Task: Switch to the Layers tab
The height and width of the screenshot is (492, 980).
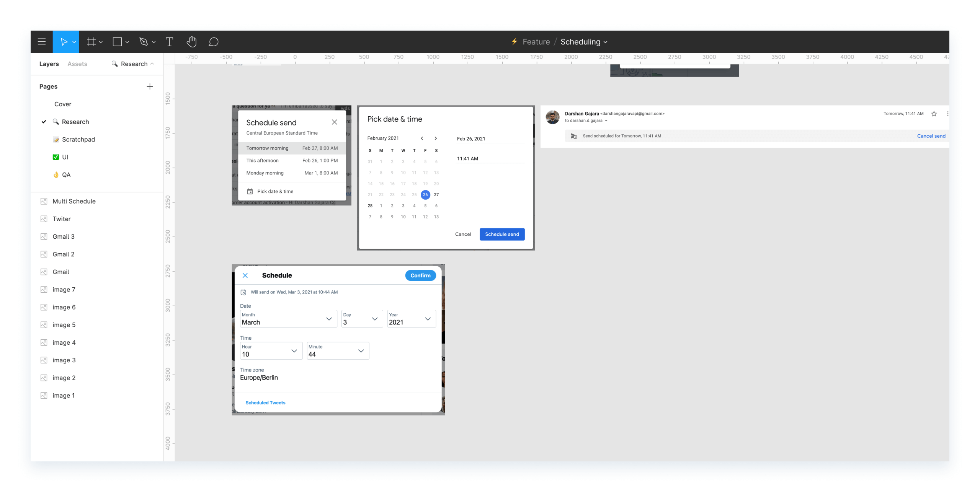Action: tap(49, 64)
